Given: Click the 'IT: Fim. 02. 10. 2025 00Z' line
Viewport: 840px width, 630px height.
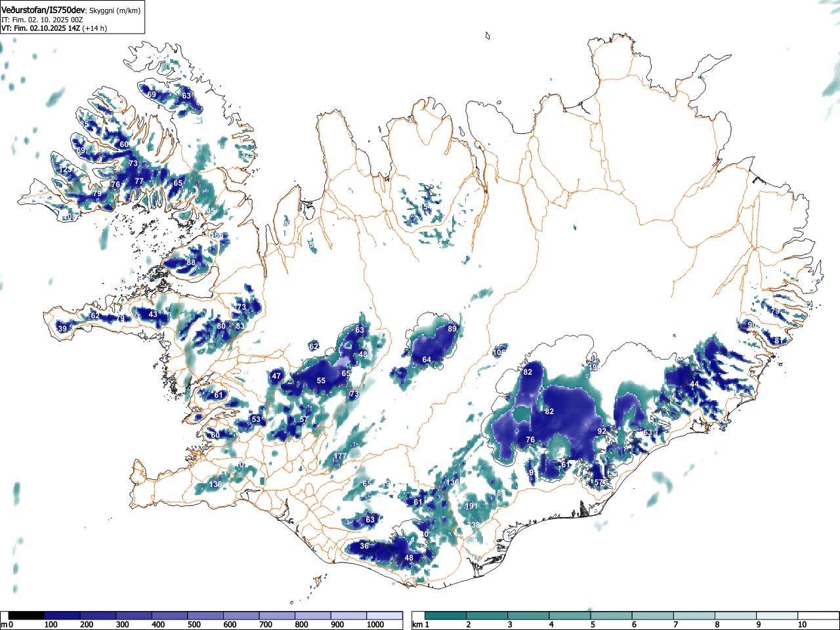Looking at the screenshot, I should pos(42,20).
